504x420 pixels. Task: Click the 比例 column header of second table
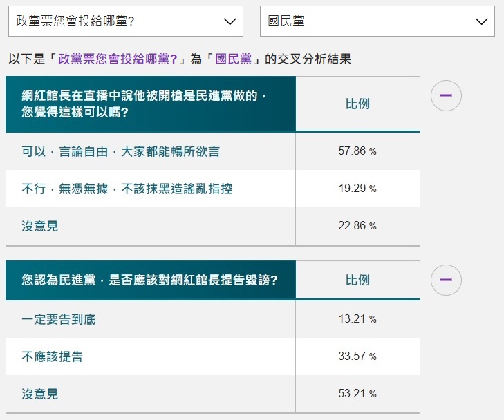pos(357,280)
